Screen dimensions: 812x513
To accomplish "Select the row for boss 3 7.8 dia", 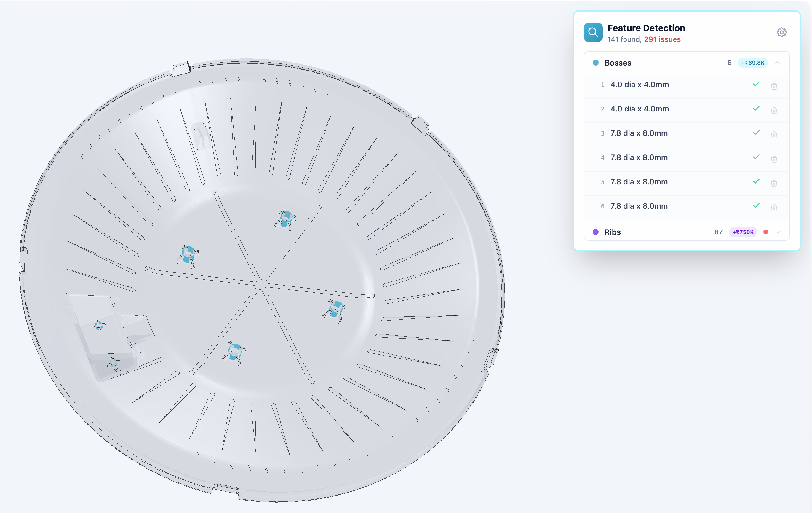I will pyautogui.click(x=639, y=133).
